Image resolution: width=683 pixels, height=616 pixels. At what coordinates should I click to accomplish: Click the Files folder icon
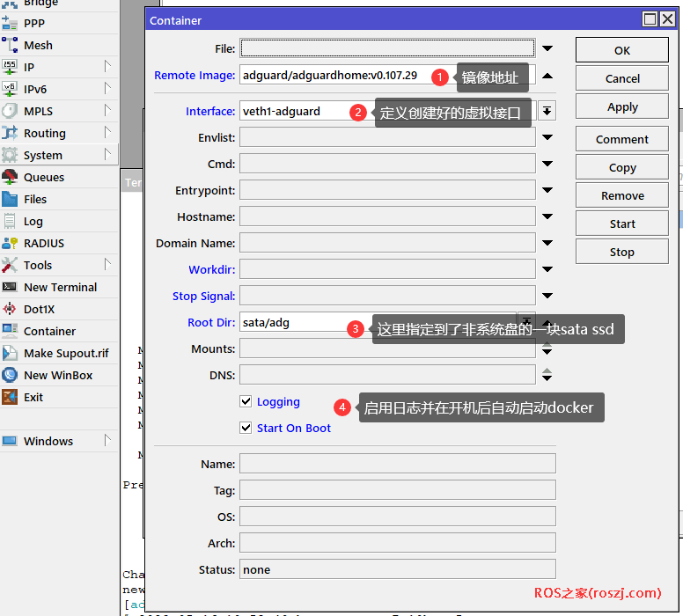coord(10,199)
